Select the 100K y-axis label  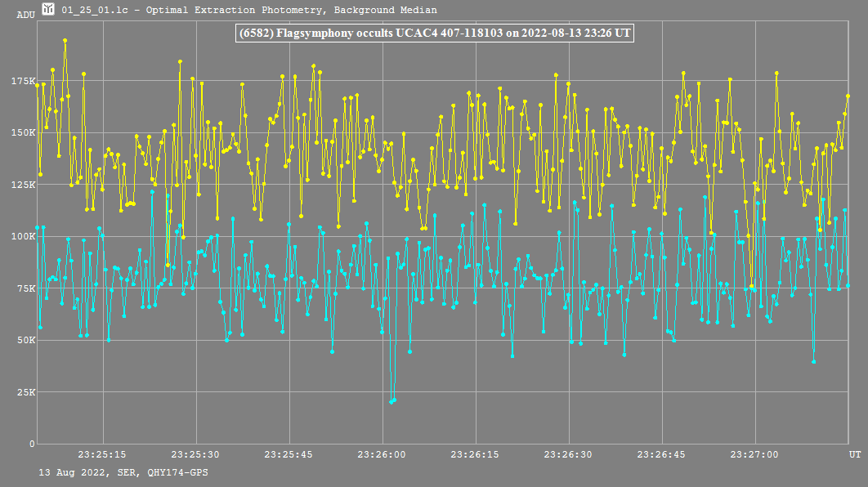coord(23,236)
